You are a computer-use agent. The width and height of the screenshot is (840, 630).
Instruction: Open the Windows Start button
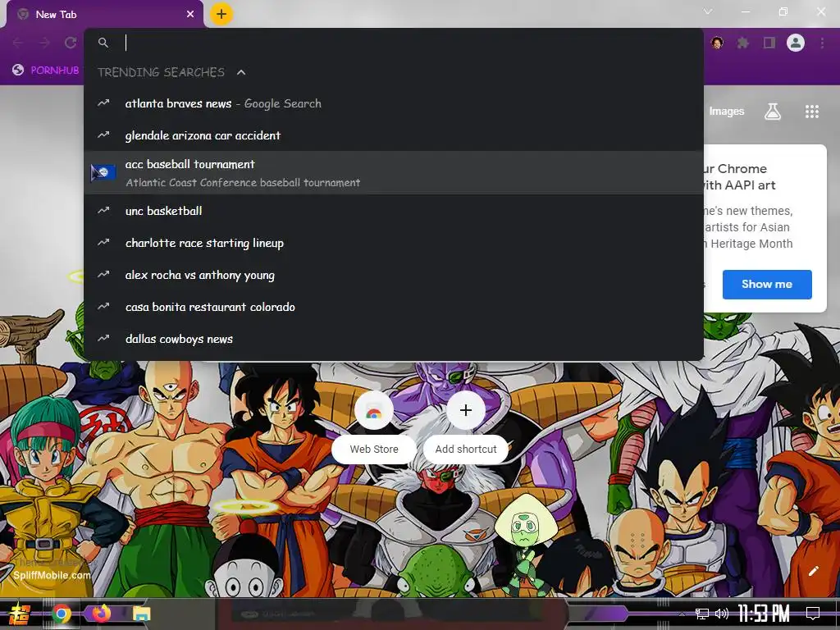tap(20, 614)
